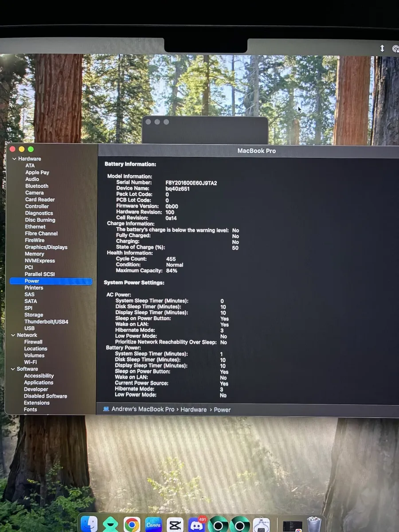The width and height of the screenshot is (399, 532).
Task: Collapse the Software section
Action: (x=13, y=369)
